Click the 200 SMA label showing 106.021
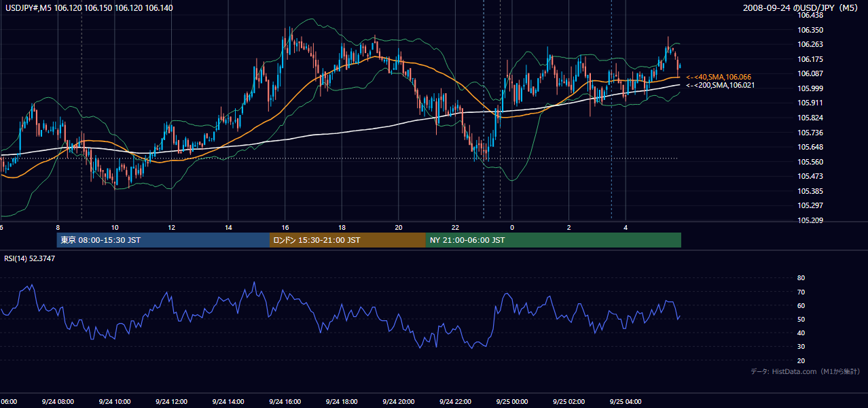Image resolution: width=868 pixels, height=408 pixels. pos(721,85)
